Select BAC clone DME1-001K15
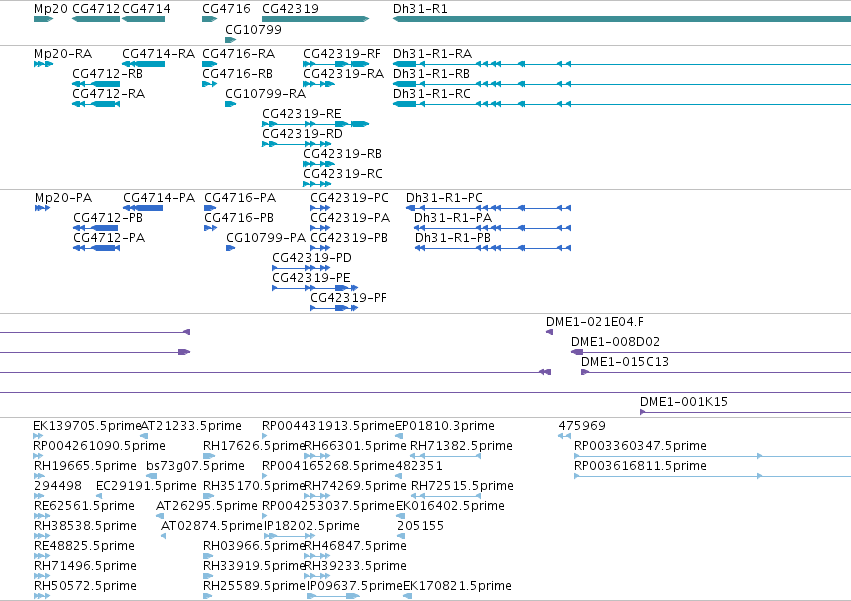Image resolution: width=851 pixels, height=601 pixels. (684, 402)
